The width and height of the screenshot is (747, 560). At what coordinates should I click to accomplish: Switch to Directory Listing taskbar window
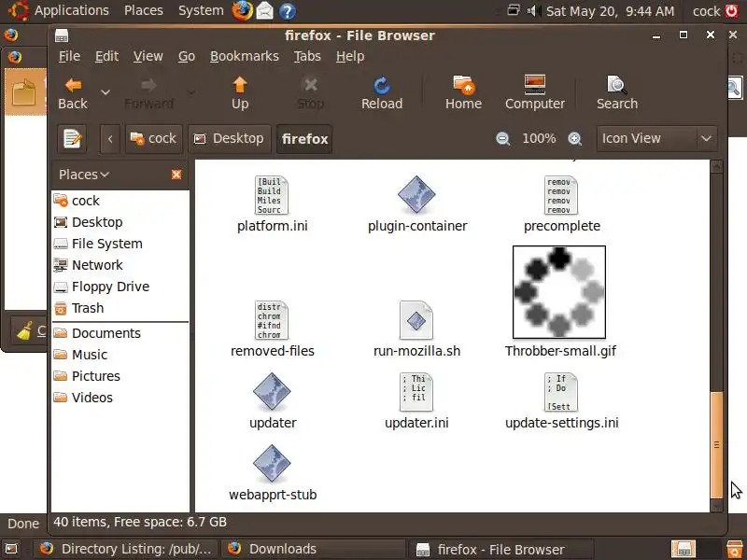(125, 549)
